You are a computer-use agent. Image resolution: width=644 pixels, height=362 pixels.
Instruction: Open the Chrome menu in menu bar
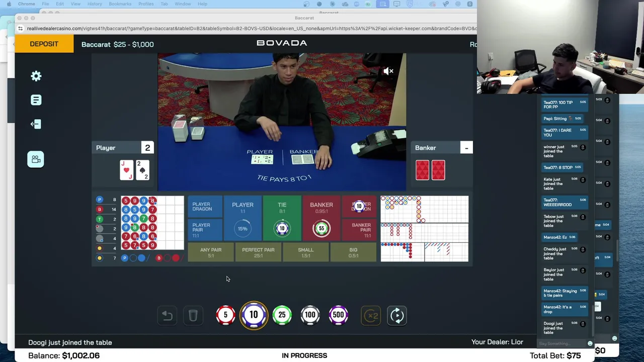tap(26, 4)
